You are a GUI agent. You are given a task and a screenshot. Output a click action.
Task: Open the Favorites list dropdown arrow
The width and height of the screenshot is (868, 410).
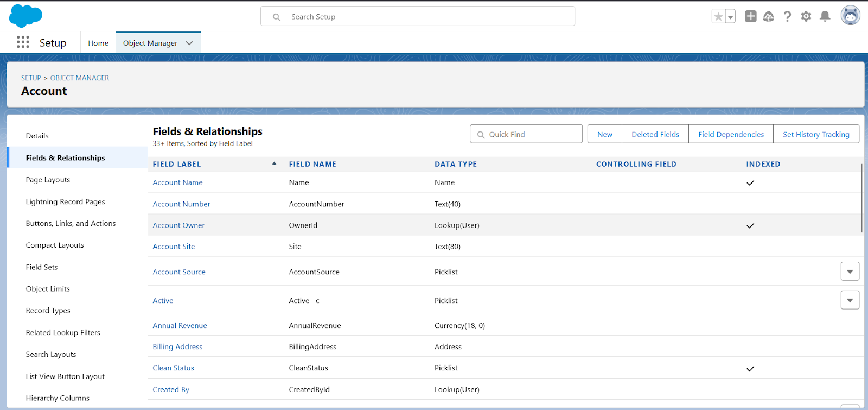(x=731, y=17)
